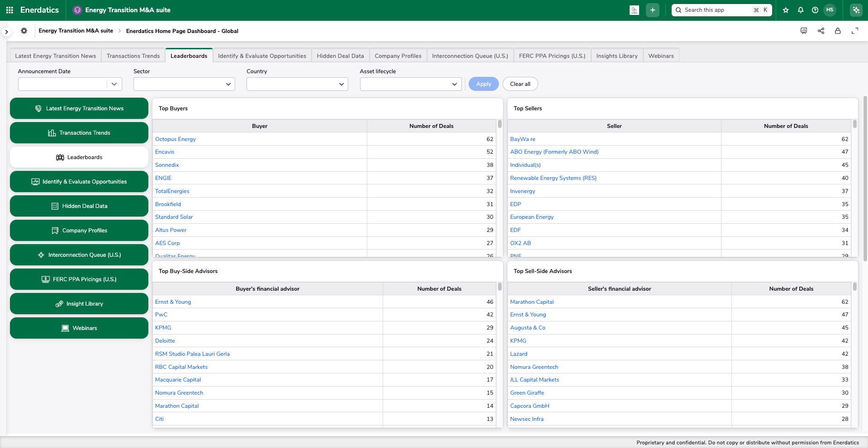Open the Country dropdown
Image resolution: width=868 pixels, height=448 pixels.
click(297, 84)
